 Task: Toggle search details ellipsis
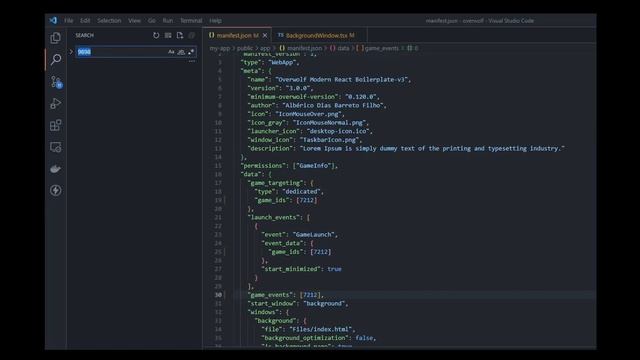pyautogui.click(x=192, y=61)
